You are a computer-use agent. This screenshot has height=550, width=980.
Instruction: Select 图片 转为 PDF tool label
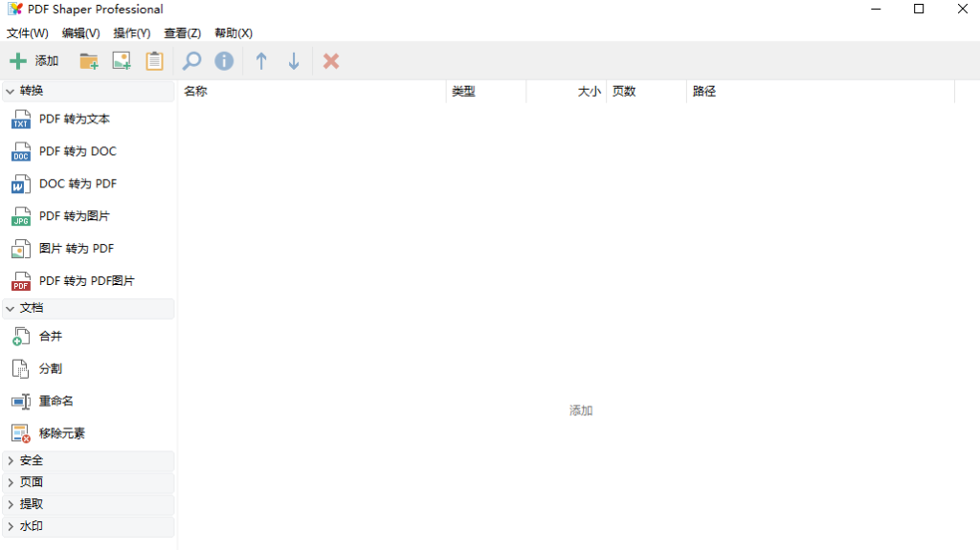tap(77, 249)
